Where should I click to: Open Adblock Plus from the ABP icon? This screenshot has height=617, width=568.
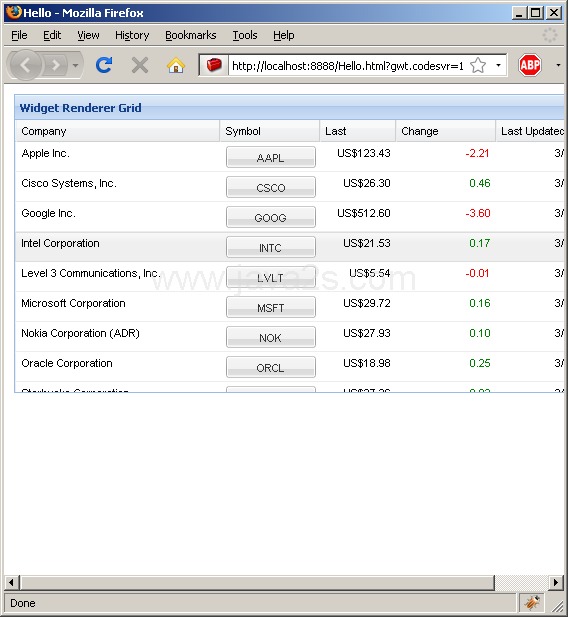pos(530,65)
